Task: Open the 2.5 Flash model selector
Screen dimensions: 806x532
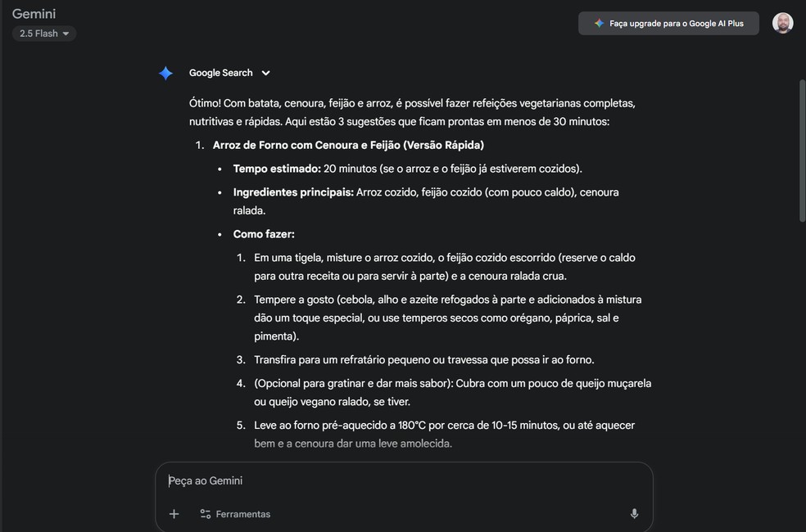Action: [43, 33]
